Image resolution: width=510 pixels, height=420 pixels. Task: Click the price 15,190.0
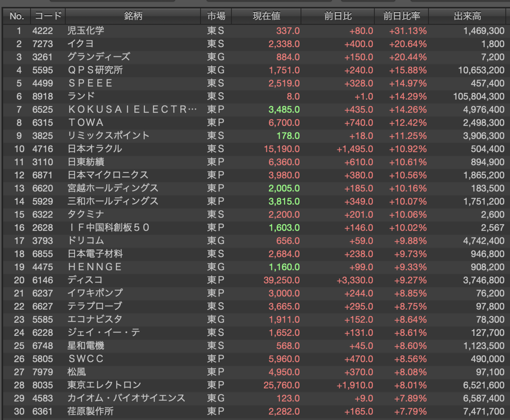tap(281, 149)
